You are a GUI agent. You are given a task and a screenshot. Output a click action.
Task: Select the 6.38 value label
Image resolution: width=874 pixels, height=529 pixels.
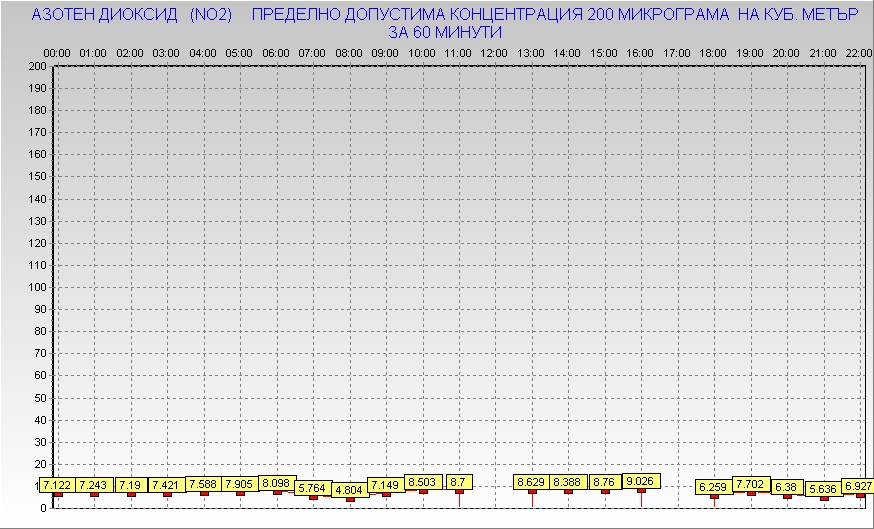(787, 487)
